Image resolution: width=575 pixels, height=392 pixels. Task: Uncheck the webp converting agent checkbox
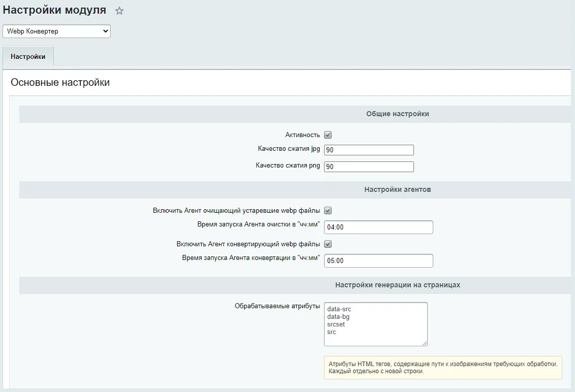(328, 244)
